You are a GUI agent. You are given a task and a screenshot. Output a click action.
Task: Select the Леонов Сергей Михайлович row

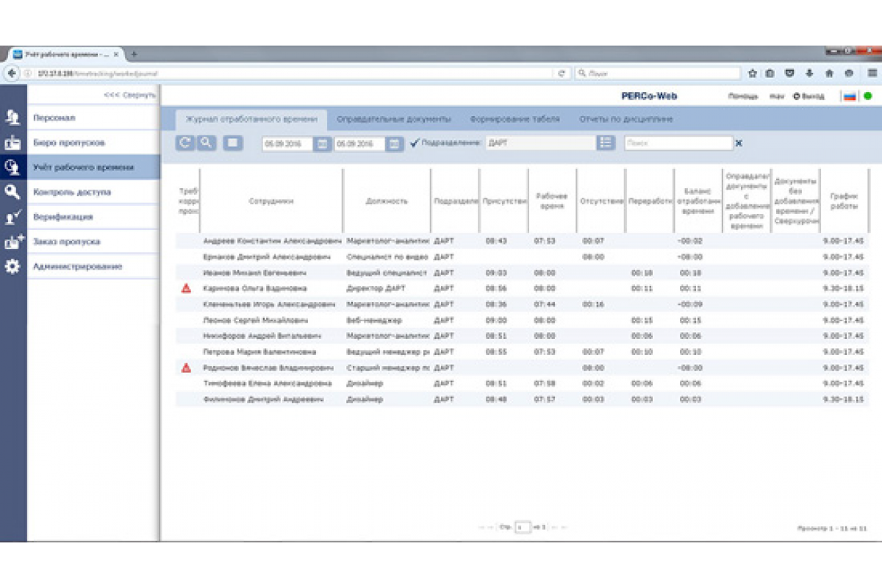point(522,320)
